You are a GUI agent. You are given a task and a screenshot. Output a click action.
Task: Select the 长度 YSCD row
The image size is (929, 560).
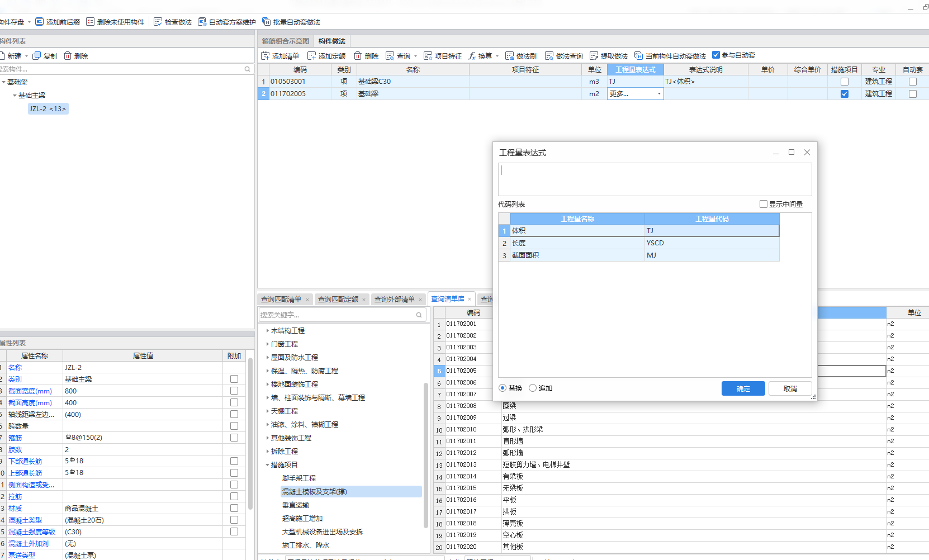[639, 243]
